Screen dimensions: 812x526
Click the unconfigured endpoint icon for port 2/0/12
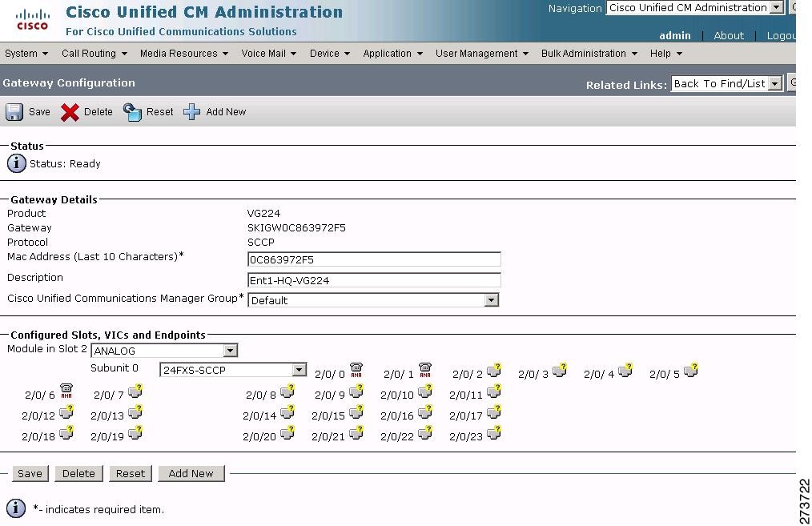pyautogui.click(x=66, y=412)
